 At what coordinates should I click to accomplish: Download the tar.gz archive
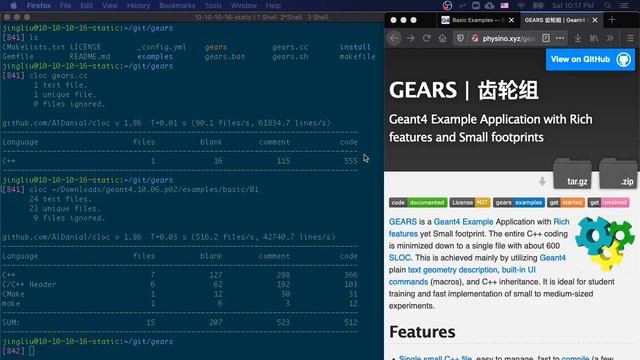click(x=572, y=175)
